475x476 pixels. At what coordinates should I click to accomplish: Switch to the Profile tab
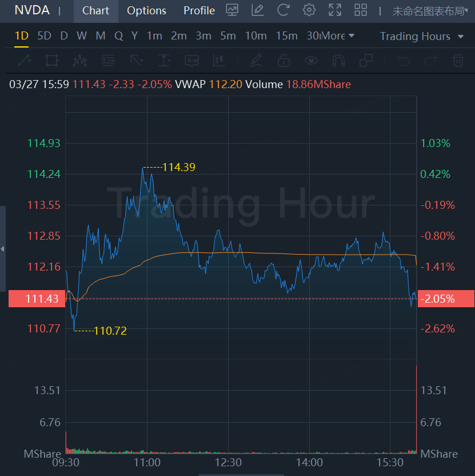tap(199, 11)
